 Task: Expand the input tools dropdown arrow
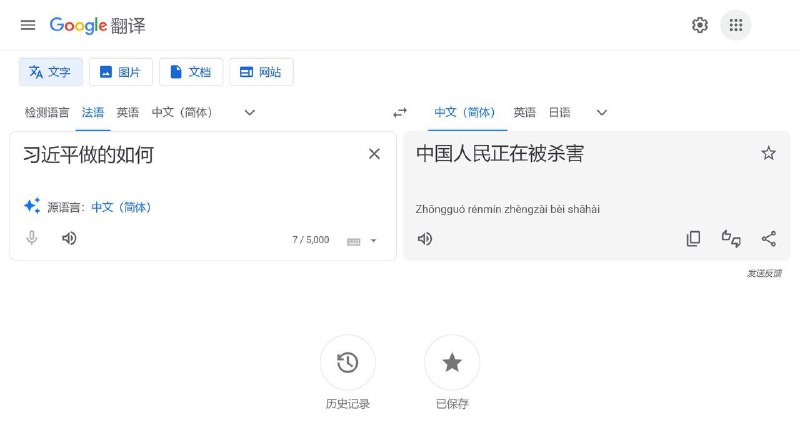[373, 241]
